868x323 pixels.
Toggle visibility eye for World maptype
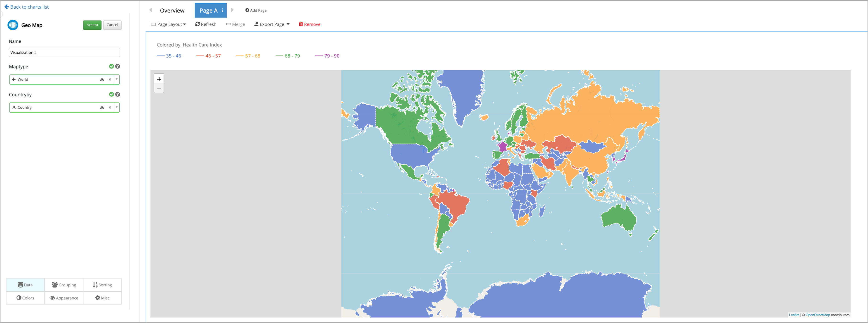[102, 79]
